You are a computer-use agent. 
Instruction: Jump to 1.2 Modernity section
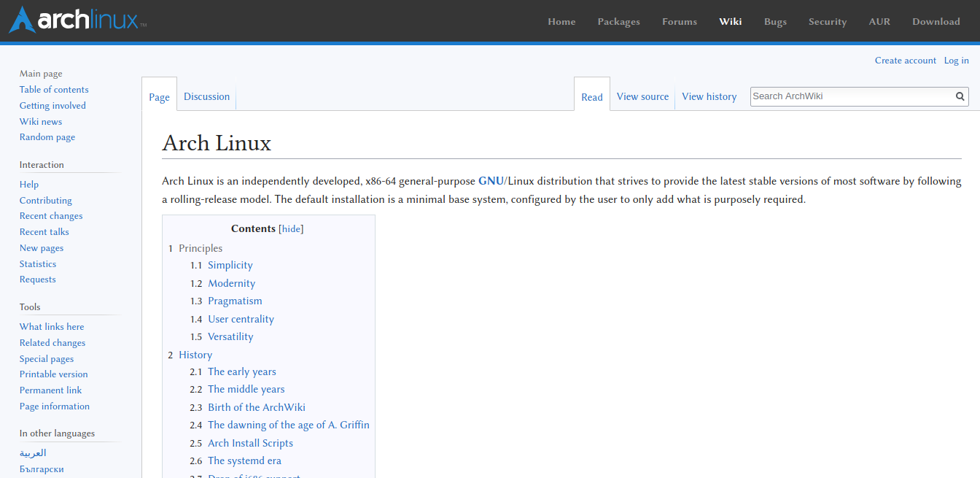(x=223, y=283)
